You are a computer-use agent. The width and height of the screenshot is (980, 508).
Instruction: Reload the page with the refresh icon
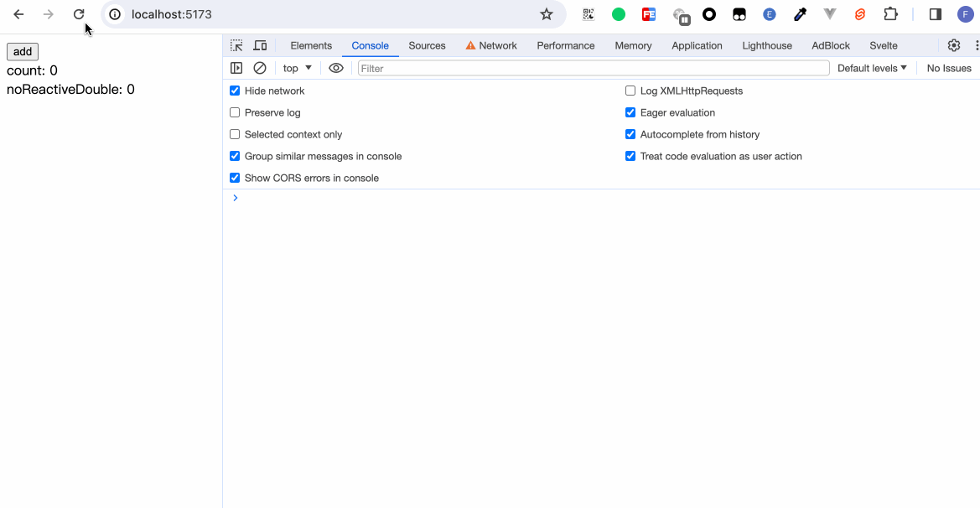click(x=79, y=14)
